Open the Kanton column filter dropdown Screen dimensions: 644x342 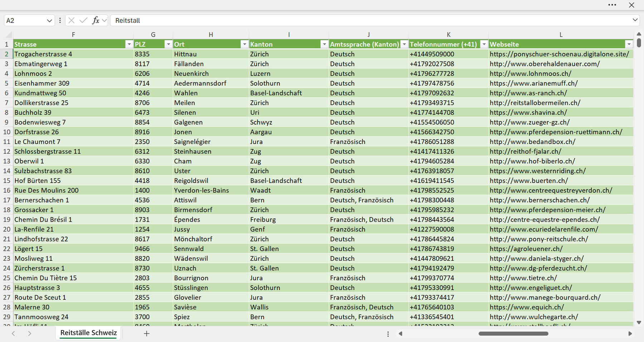tap(324, 44)
